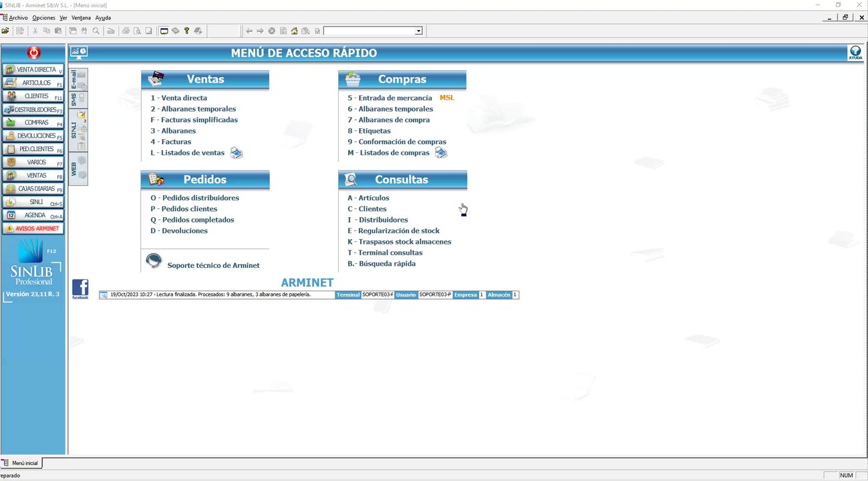The height and width of the screenshot is (481, 868).
Task: Click the status bar log icon before date
Action: tap(104, 295)
